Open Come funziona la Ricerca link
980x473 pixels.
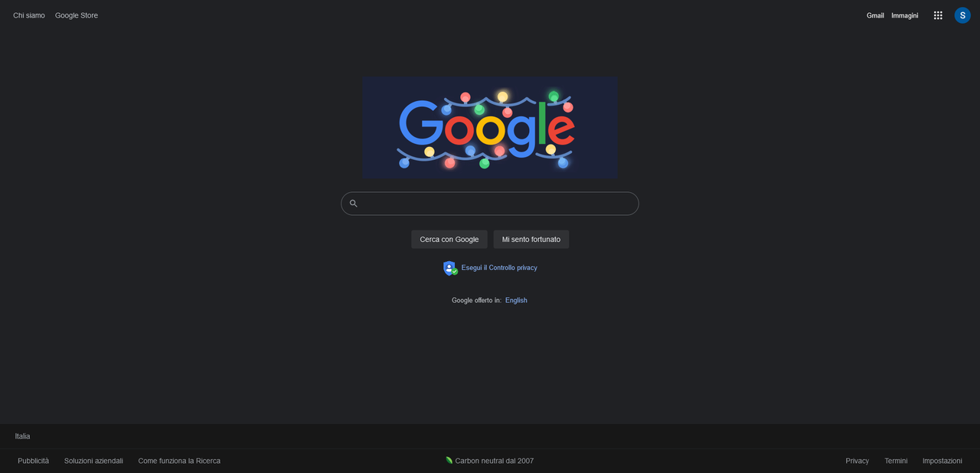[x=179, y=461]
